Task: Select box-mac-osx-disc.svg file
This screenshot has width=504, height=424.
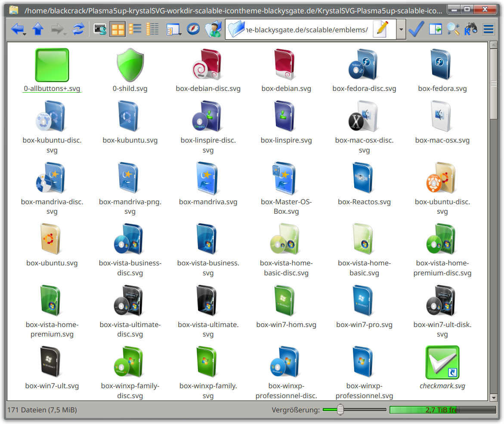Action: 364,127
